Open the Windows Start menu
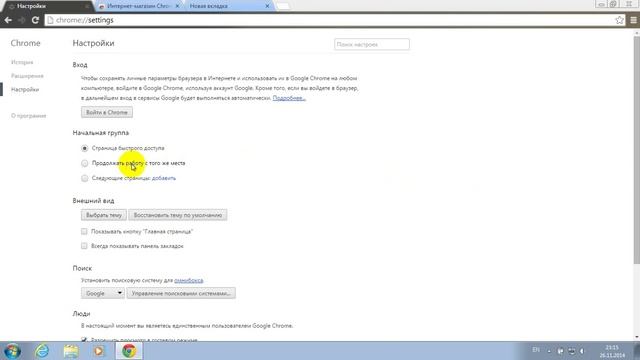The image size is (640, 360). tap(12, 351)
